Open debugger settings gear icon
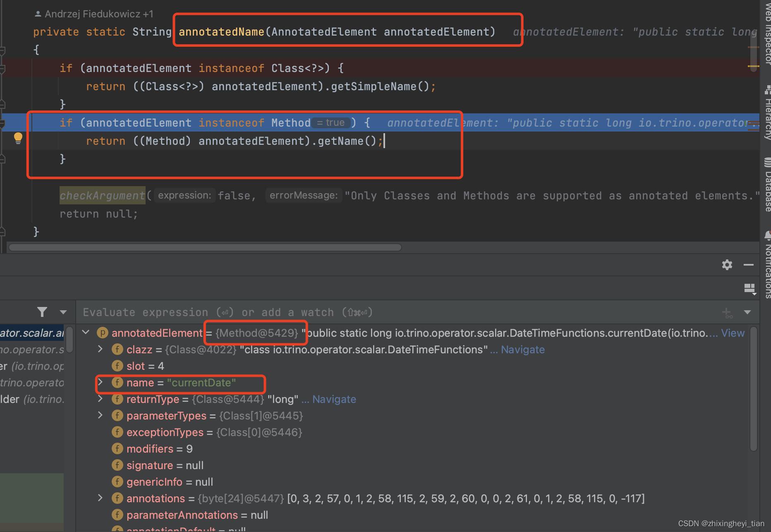The width and height of the screenshot is (771, 532). (x=727, y=265)
